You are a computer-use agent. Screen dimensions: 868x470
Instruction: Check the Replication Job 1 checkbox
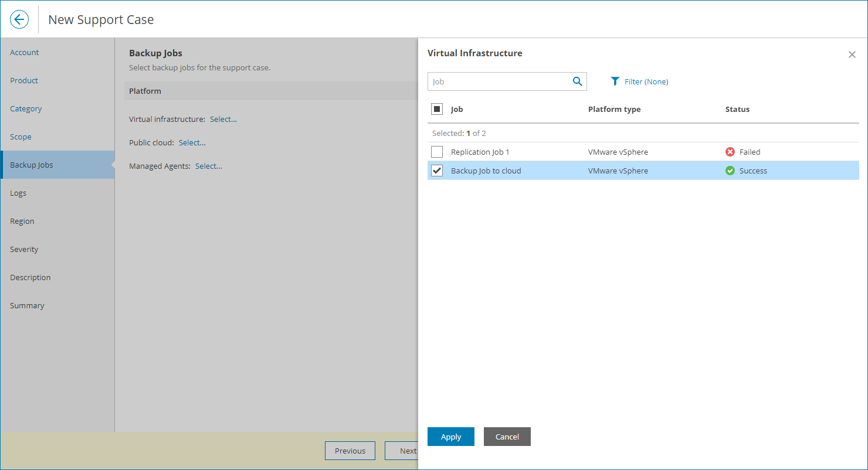(x=437, y=152)
